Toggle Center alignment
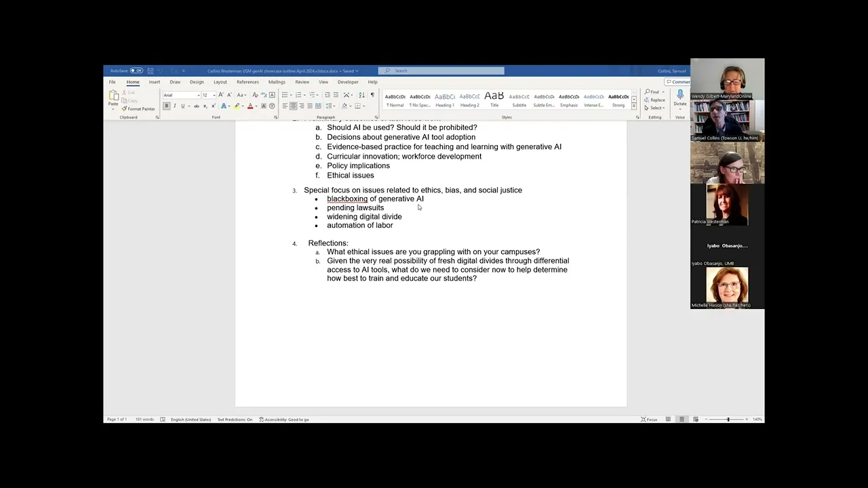This screenshot has height=488, width=868. (293, 106)
